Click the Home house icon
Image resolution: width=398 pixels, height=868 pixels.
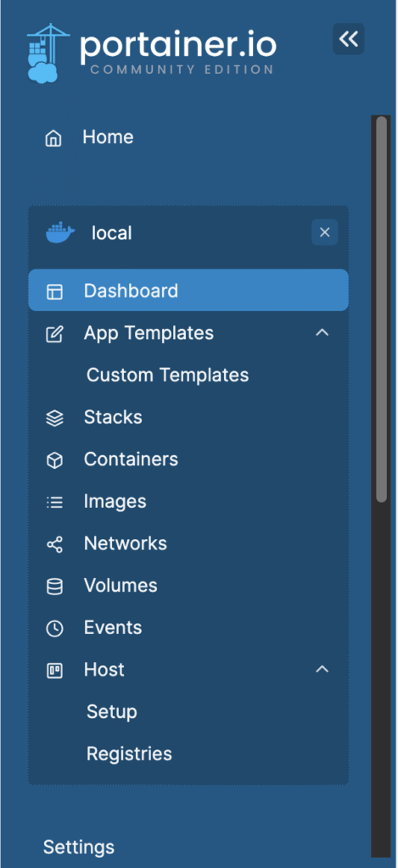coord(53,138)
